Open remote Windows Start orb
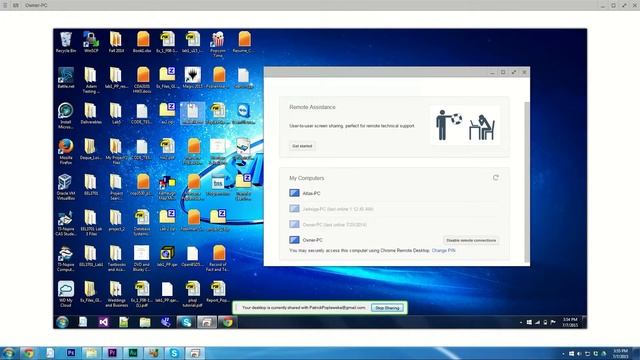Image resolution: width=640 pixels, height=360 pixels. click(62, 322)
